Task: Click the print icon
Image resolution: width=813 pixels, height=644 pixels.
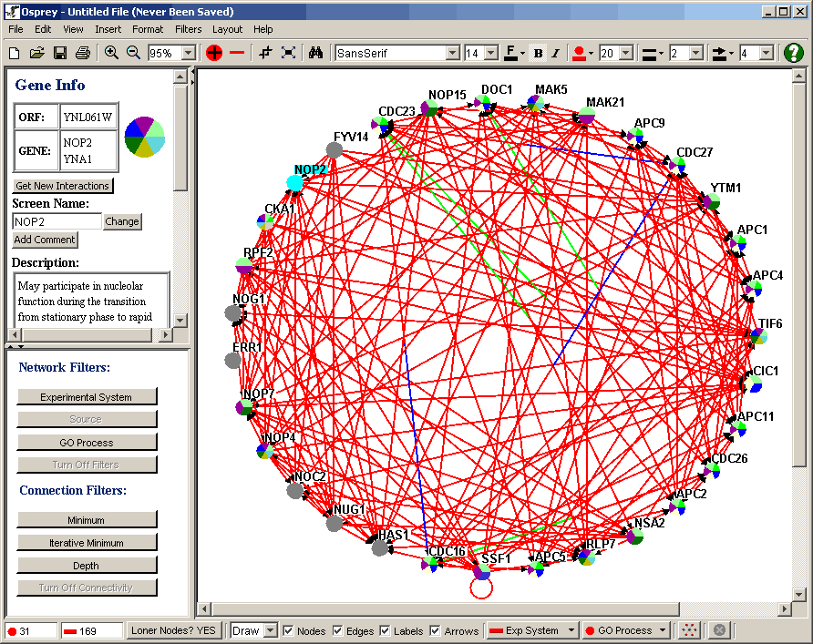Action: click(83, 53)
